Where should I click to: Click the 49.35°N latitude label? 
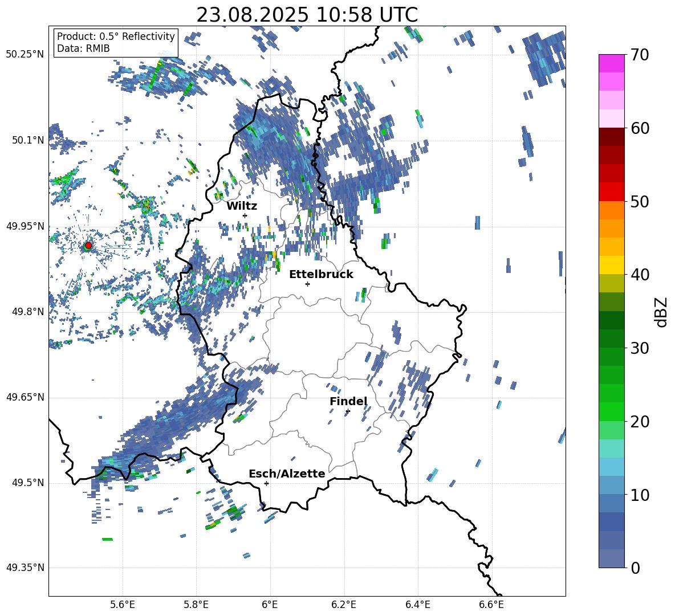[x=25, y=568]
